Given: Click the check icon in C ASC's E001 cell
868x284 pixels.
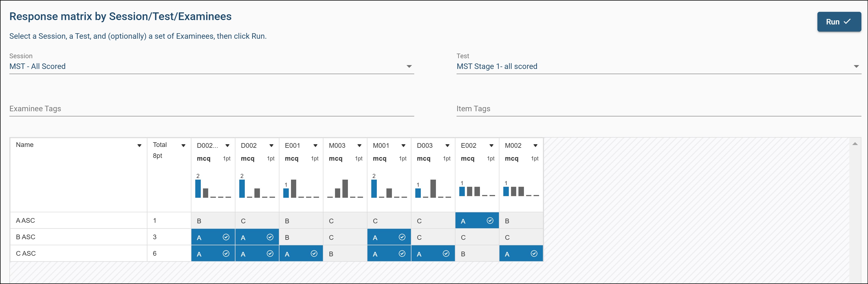Looking at the screenshot, I should (x=314, y=254).
